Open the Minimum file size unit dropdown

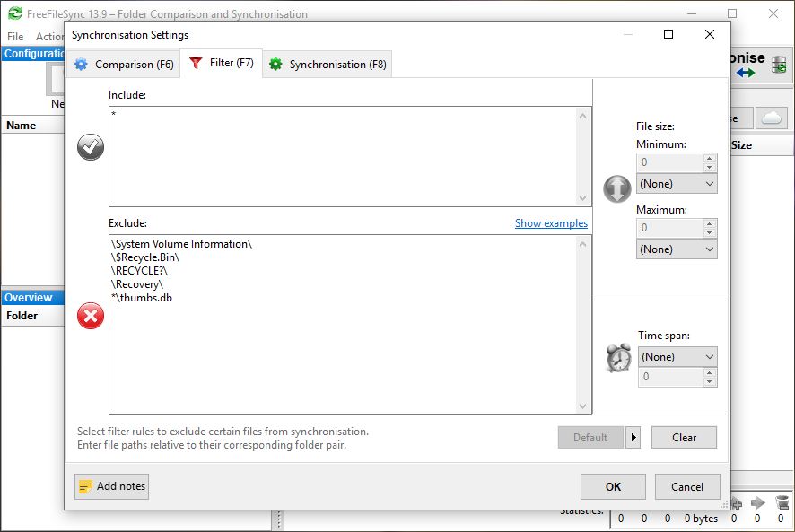677,184
